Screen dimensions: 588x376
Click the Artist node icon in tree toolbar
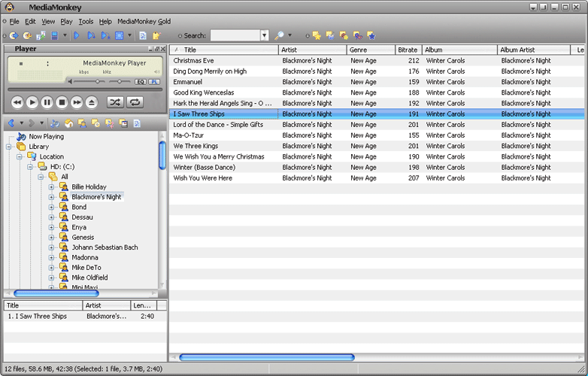tap(82, 123)
